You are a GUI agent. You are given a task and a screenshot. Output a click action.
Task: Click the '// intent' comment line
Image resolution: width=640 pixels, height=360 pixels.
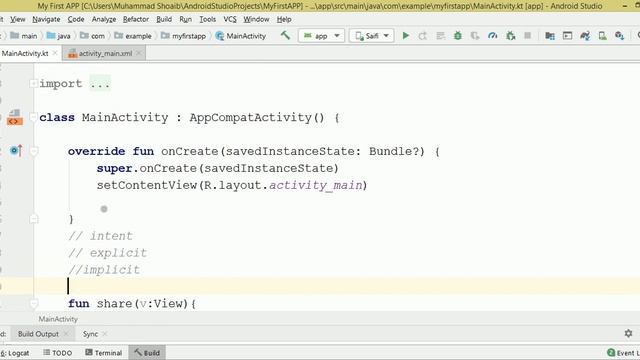(x=100, y=236)
